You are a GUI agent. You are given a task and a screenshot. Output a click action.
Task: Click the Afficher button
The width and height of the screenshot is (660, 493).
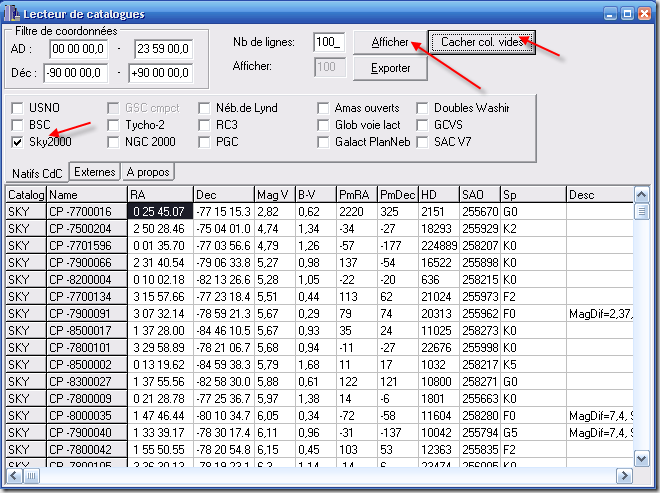pos(390,42)
